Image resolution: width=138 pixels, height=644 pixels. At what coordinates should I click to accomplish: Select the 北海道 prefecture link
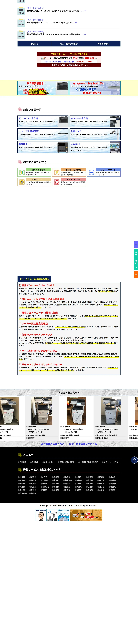(21, 477)
